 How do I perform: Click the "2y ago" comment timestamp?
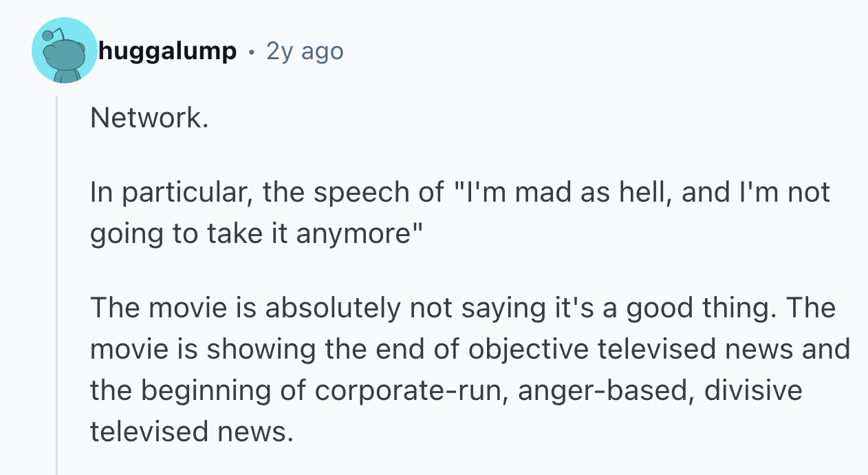304,51
